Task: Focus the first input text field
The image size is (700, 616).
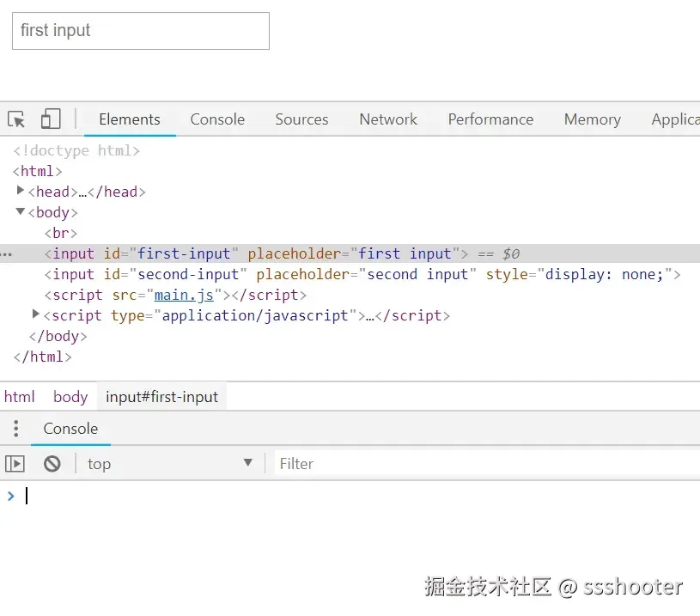Action: tap(140, 31)
